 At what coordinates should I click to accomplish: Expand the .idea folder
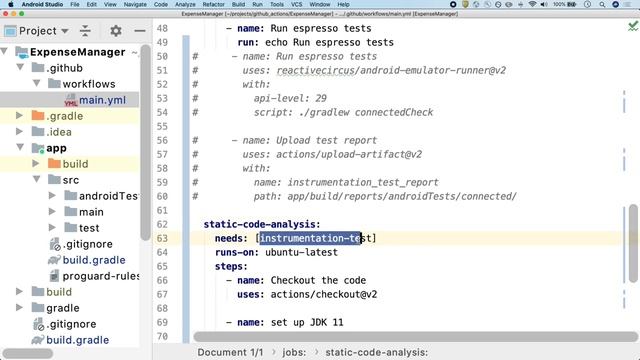pyautogui.click(x=19, y=131)
